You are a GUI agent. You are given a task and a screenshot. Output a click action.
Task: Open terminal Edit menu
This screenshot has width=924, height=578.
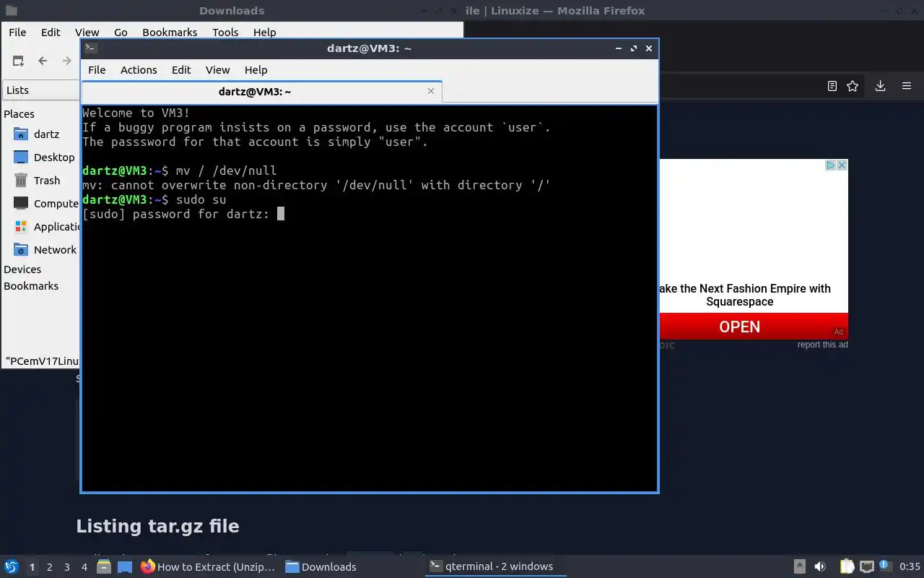[x=181, y=69]
